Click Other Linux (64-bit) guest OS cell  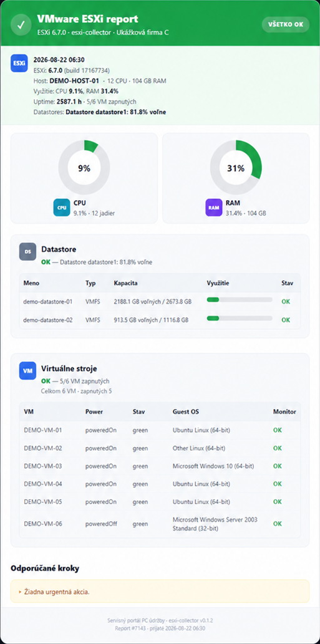click(199, 448)
